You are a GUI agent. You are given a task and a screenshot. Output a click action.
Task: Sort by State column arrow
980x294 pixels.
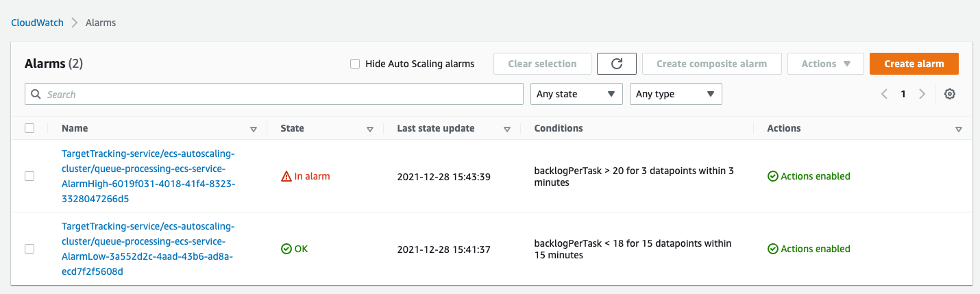coord(370,129)
